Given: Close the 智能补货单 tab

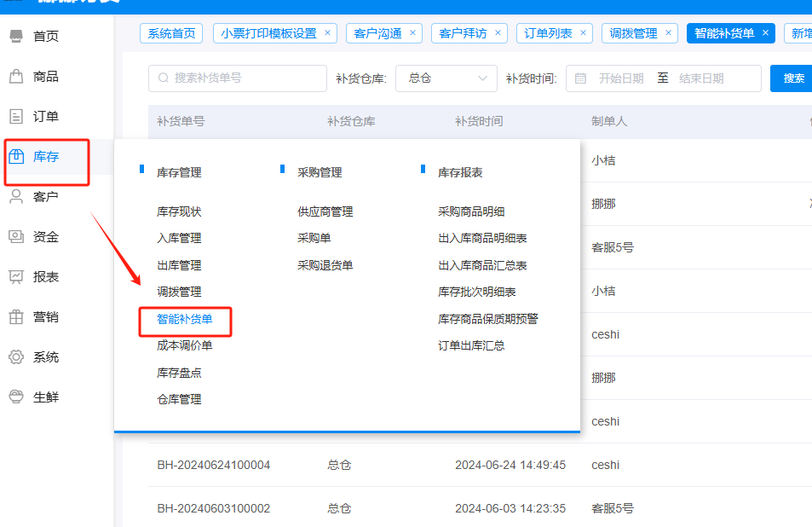Looking at the screenshot, I should (765, 33).
